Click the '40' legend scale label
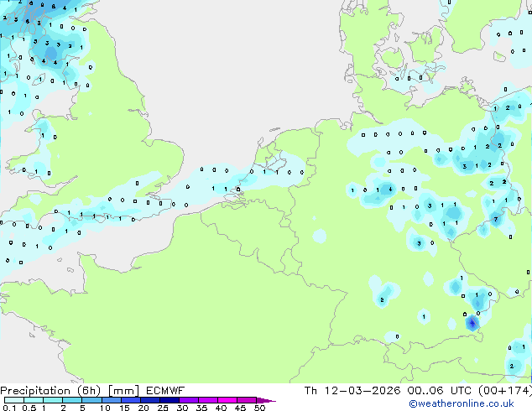This screenshot has height=411, width=532. [x=221, y=408]
